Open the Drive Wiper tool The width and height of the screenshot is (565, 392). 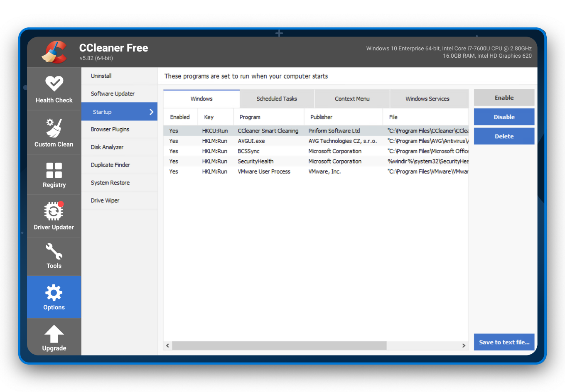coord(105,200)
